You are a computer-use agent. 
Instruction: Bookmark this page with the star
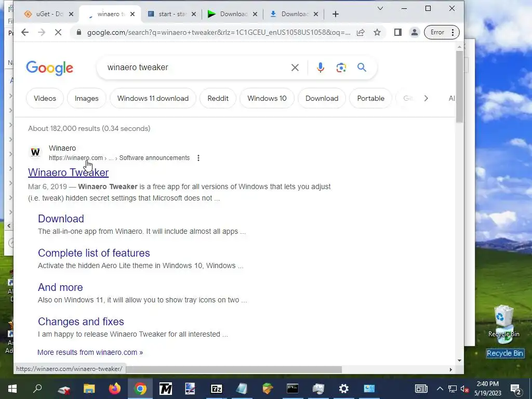377,32
